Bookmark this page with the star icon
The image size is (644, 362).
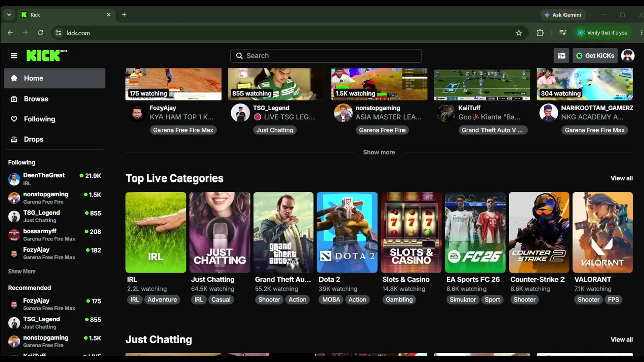519,33
